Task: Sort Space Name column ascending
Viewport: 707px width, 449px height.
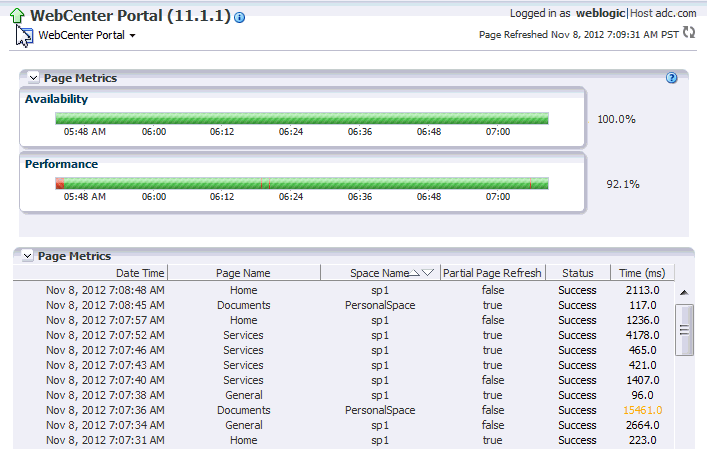Action: coord(414,273)
